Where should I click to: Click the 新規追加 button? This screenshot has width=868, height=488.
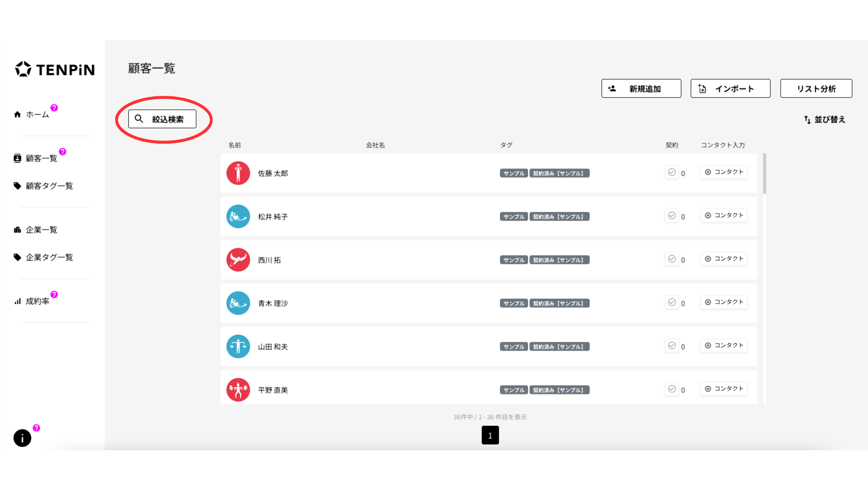pos(641,89)
